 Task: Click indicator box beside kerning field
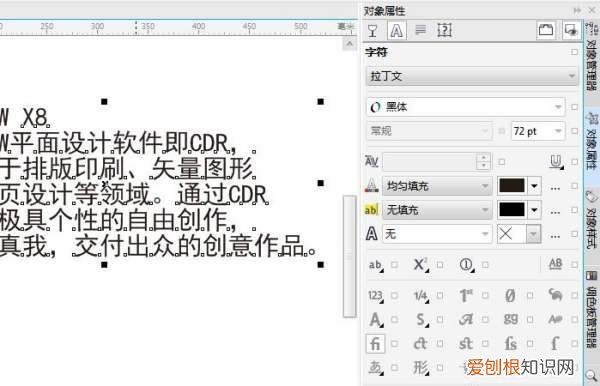tap(502, 162)
